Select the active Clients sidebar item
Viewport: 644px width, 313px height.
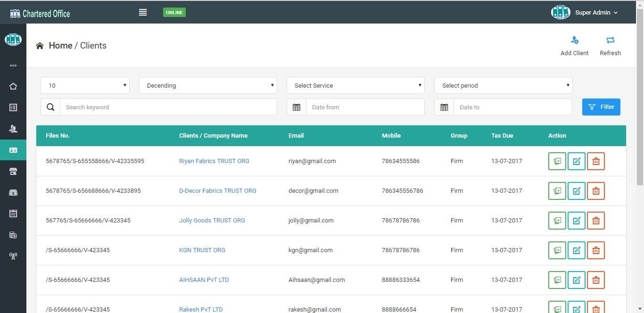(13, 150)
